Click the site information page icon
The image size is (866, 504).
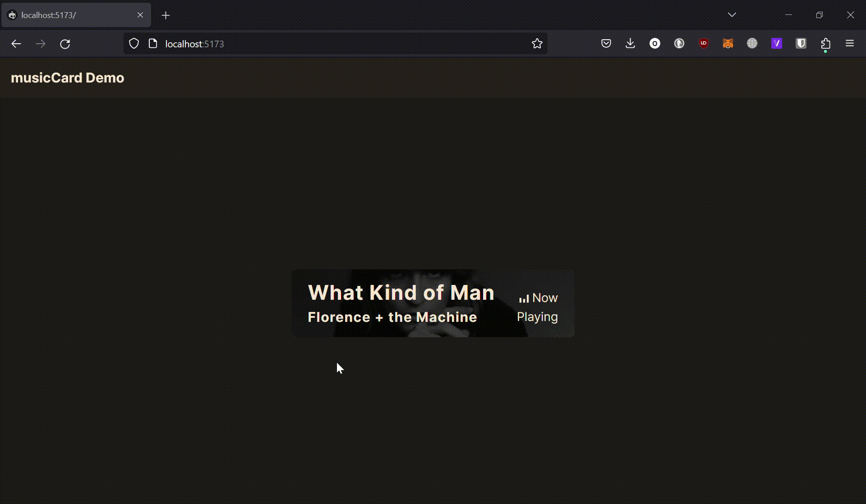[x=153, y=43]
